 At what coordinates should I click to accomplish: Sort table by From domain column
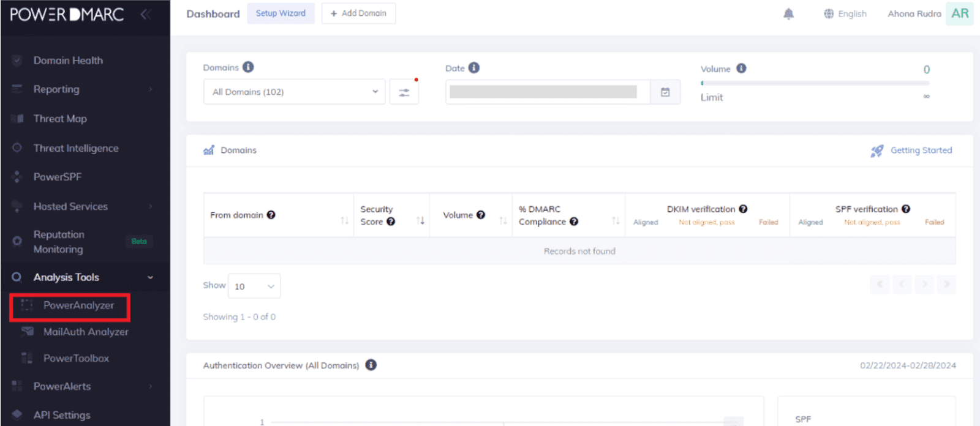tap(344, 220)
